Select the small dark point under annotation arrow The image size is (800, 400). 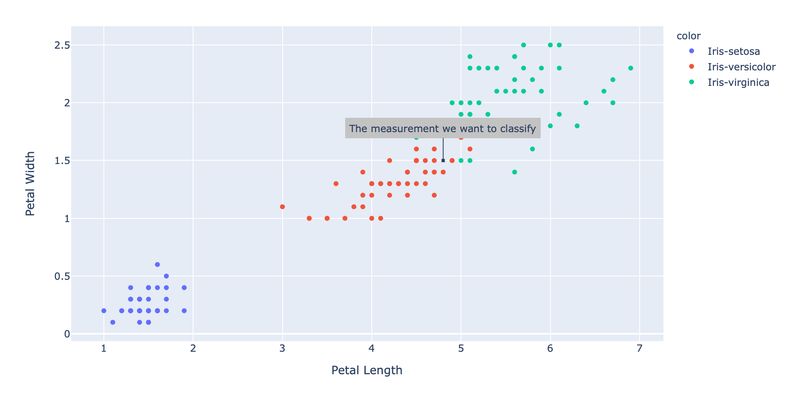(443, 160)
